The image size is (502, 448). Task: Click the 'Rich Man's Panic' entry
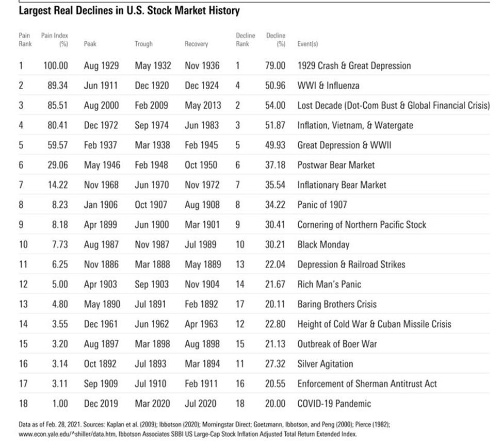(329, 284)
